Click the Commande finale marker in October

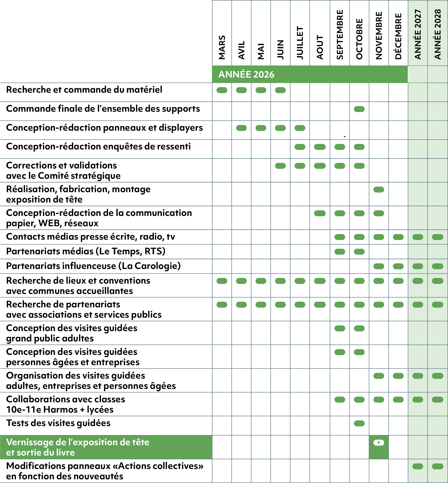tap(359, 109)
